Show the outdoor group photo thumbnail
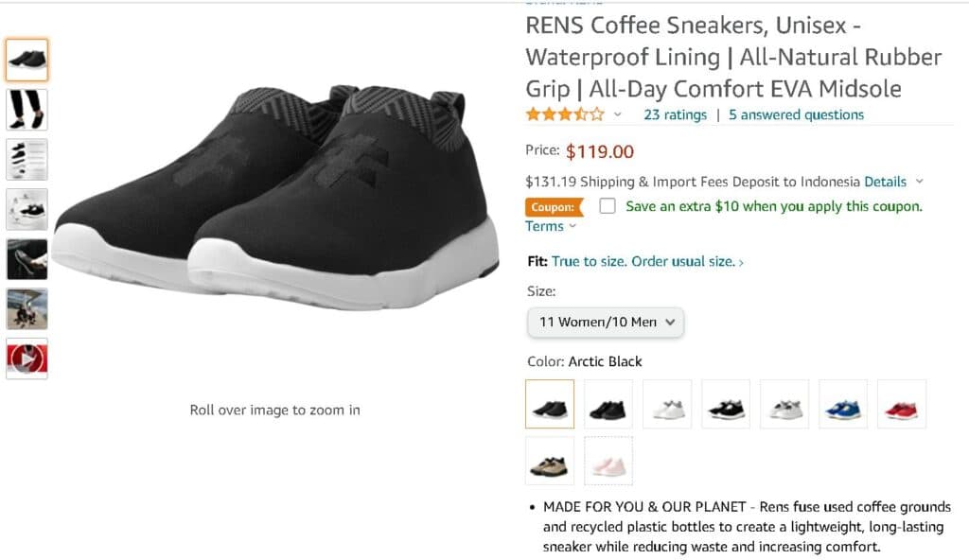This screenshot has width=969, height=560. point(26,308)
